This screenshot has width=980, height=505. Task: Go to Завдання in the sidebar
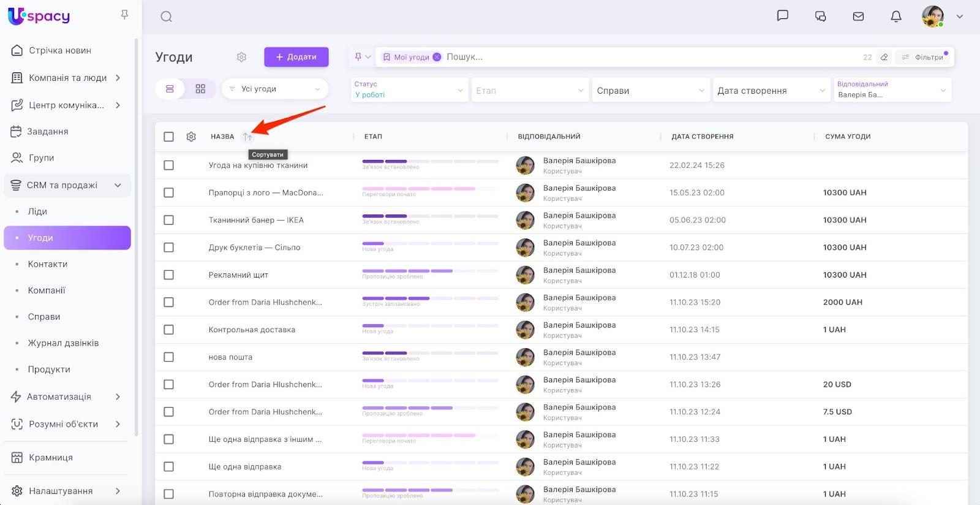point(48,131)
